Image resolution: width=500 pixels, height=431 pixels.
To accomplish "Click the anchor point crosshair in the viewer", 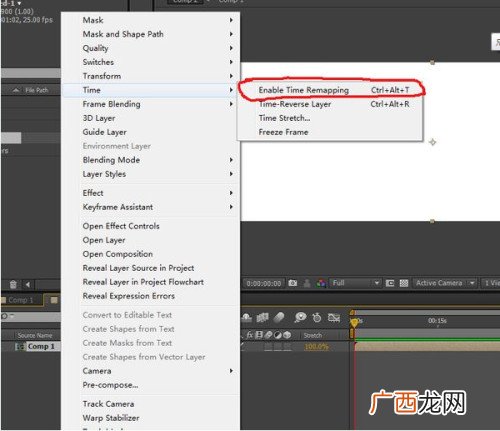I will pyautogui.click(x=432, y=142).
